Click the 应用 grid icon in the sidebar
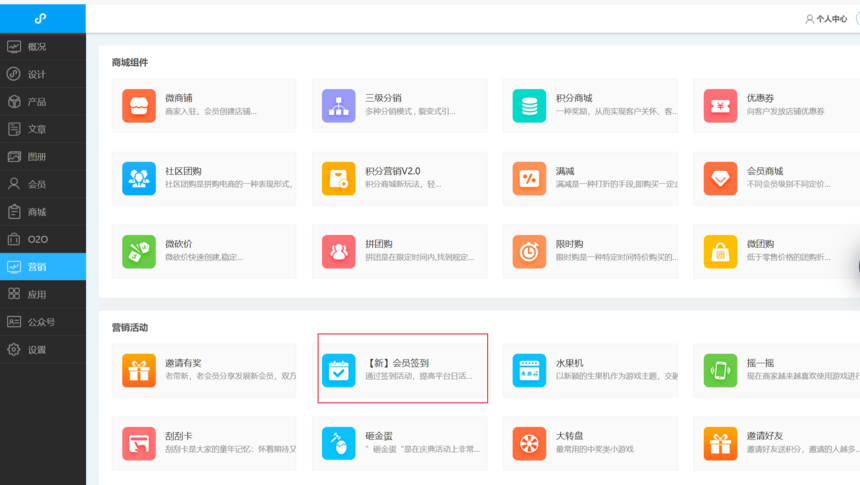This screenshot has width=860, height=485. pyautogui.click(x=14, y=294)
